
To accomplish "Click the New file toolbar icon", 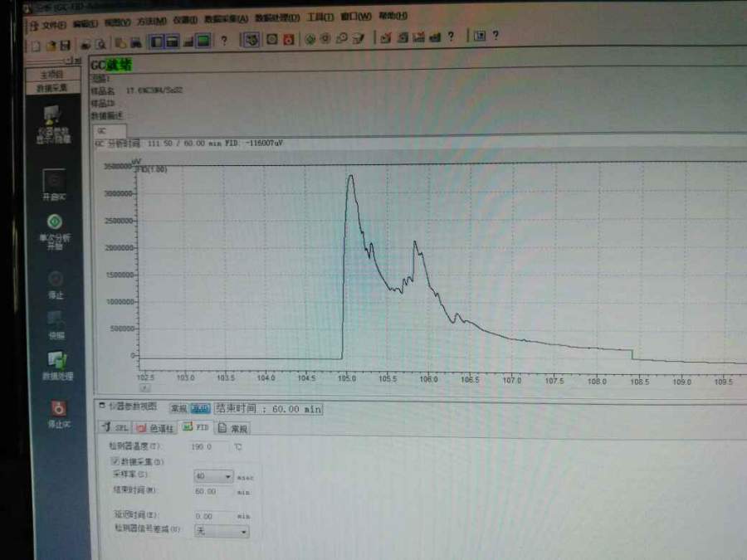I will pos(36,46).
